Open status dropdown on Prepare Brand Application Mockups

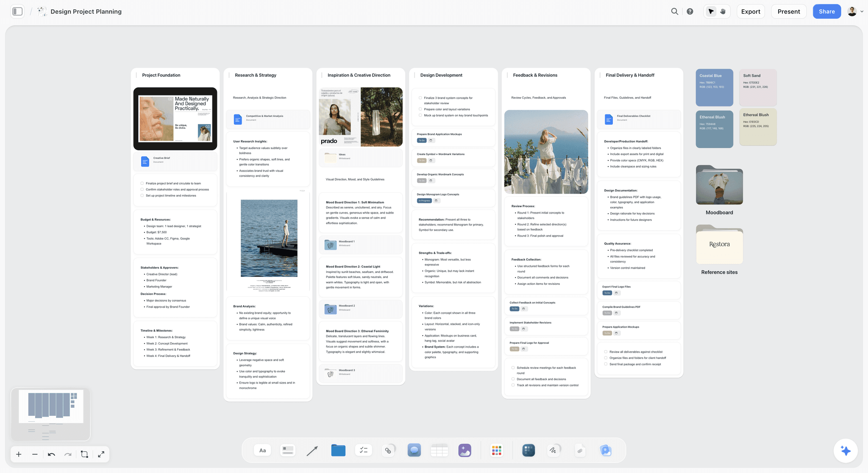click(x=422, y=140)
